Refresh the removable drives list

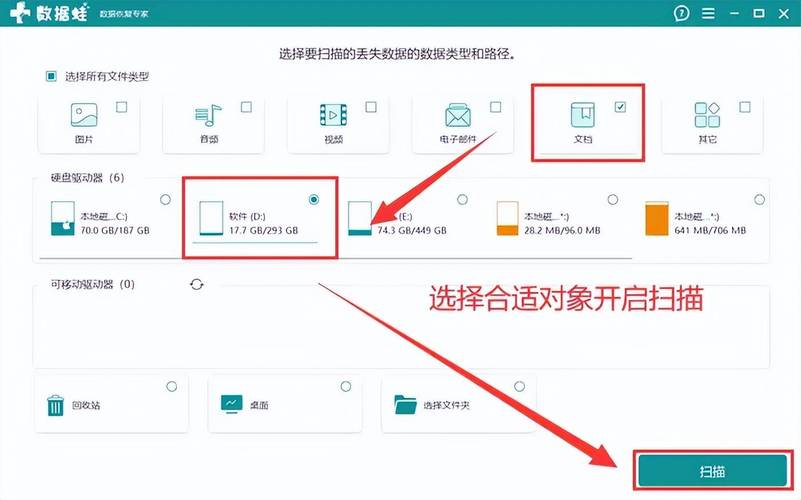197,284
